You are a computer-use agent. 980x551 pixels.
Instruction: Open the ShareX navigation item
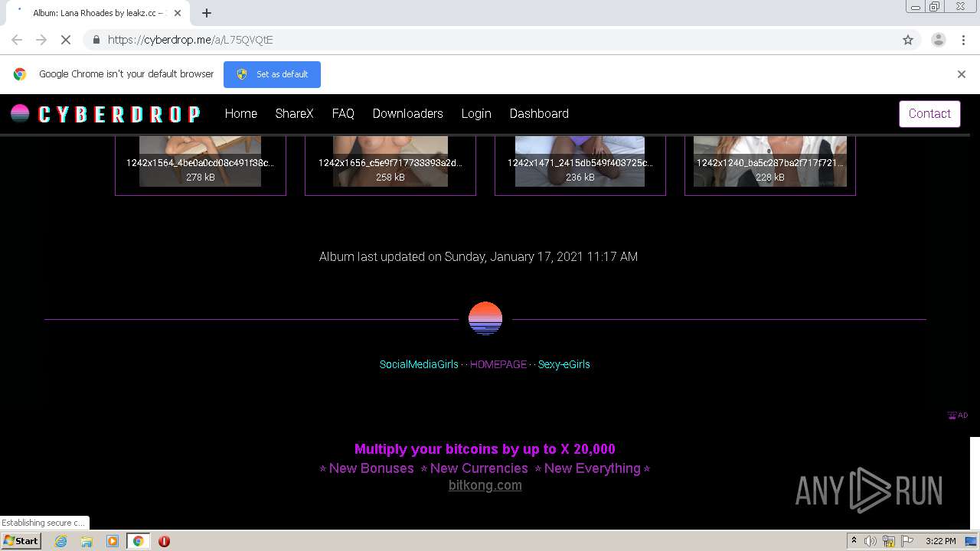(294, 113)
